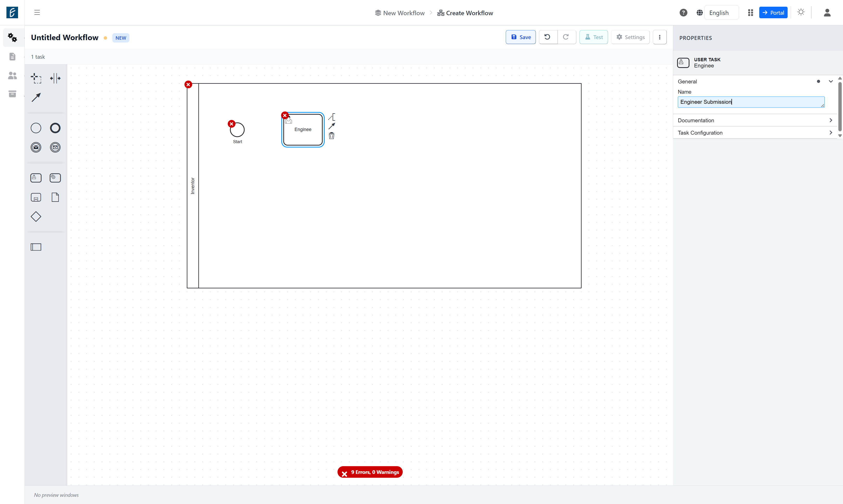Add an end event from palette
The height and width of the screenshot is (504, 843).
pos(55,128)
